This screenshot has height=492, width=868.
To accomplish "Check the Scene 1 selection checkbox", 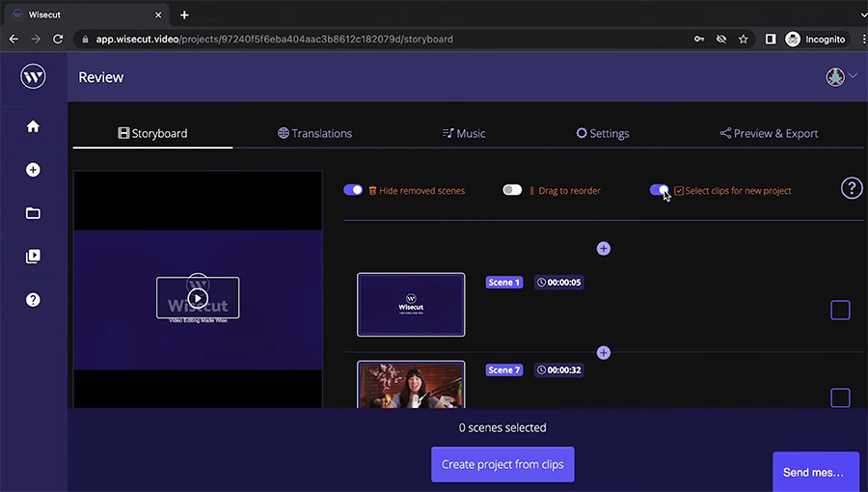I will click(x=840, y=310).
